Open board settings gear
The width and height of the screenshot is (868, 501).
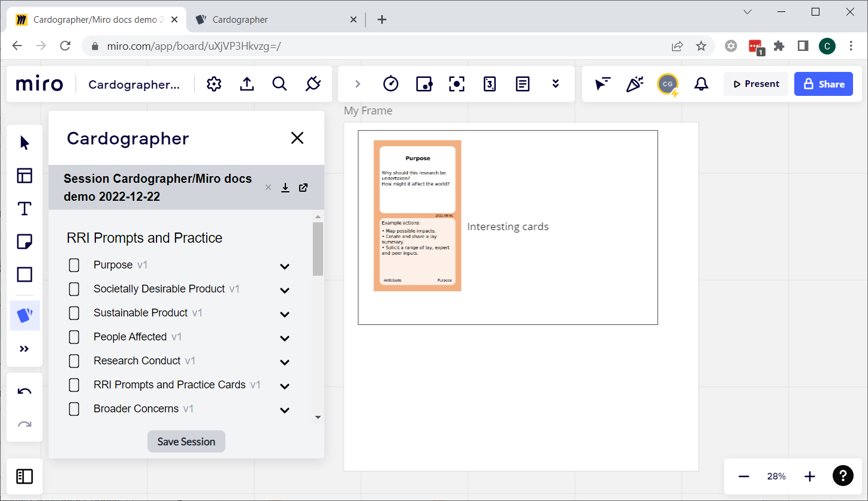(x=214, y=84)
